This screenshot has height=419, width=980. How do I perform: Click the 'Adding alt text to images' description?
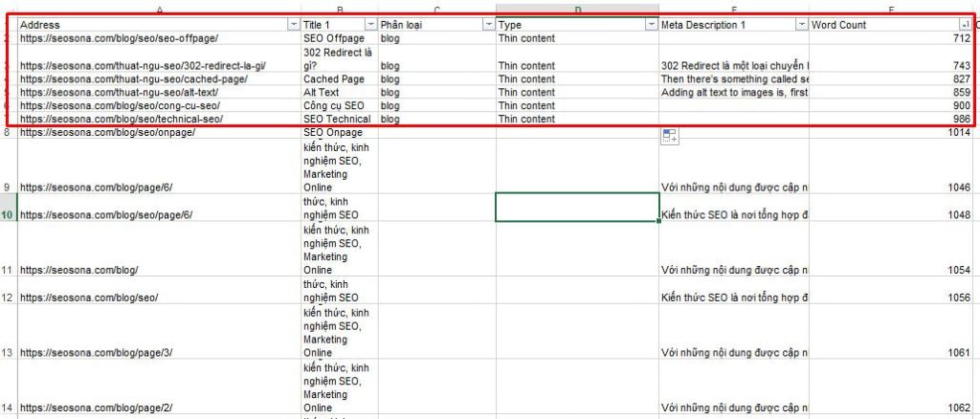734,93
